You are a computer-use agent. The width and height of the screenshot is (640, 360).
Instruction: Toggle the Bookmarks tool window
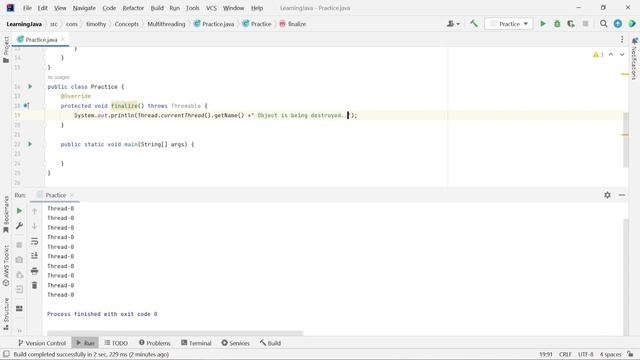click(6, 214)
